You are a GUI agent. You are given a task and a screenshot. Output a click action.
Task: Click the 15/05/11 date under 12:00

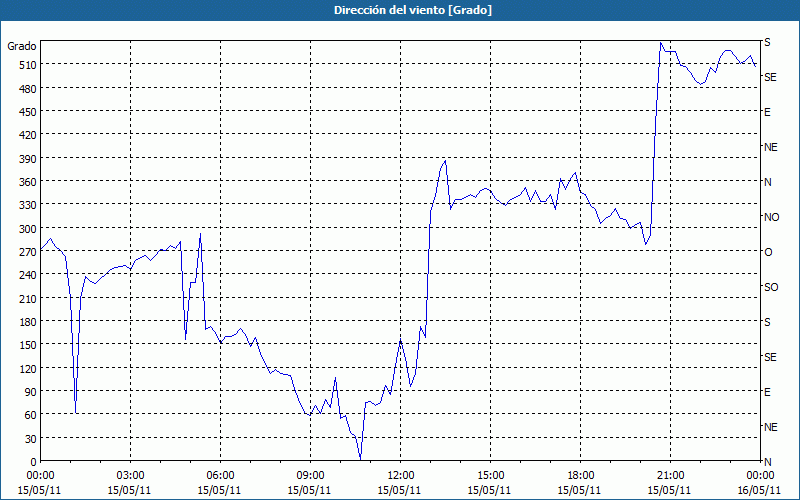(x=399, y=490)
